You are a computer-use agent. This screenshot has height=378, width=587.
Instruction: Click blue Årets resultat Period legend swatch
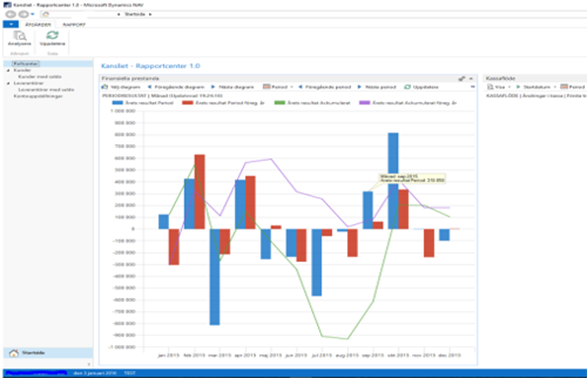[118, 103]
